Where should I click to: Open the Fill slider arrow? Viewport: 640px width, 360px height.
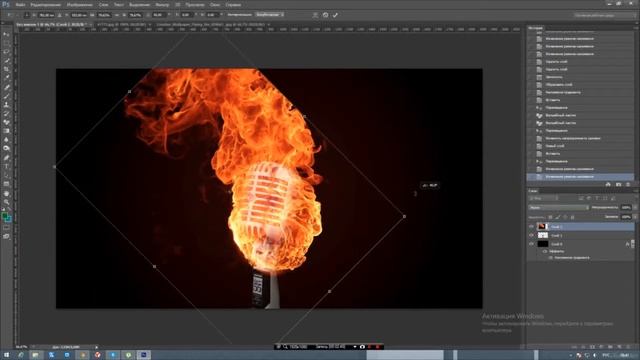point(635,217)
